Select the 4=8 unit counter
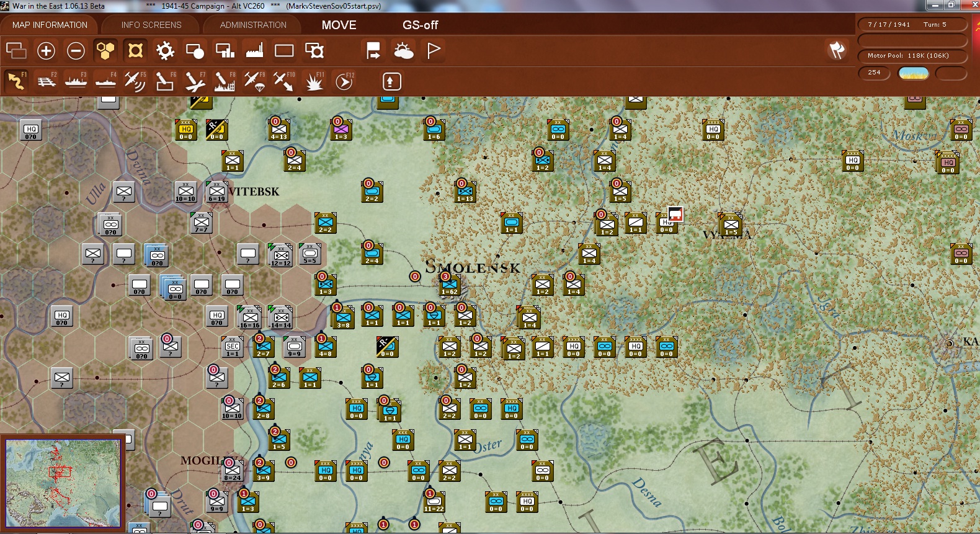Image resolution: width=980 pixels, height=534 pixels. pos(325,347)
